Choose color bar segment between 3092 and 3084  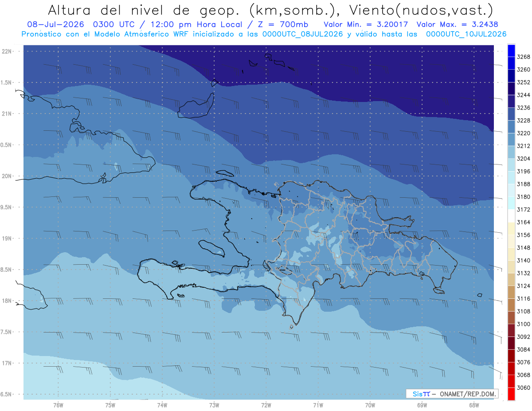[511, 343]
